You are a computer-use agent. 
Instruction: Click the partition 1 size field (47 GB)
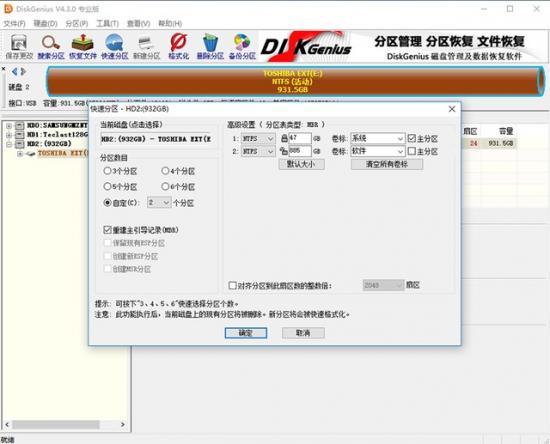(x=300, y=139)
